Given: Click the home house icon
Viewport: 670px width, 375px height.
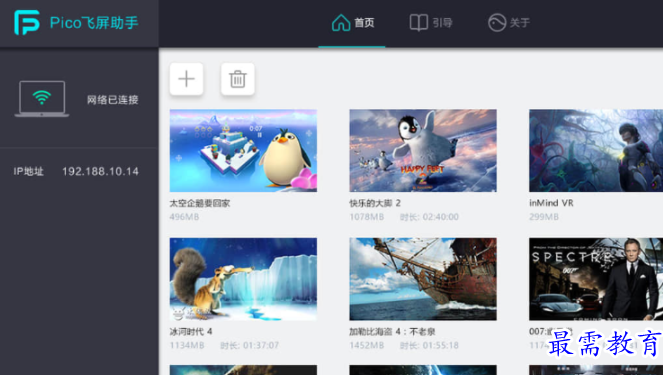Looking at the screenshot, I should (341, 23).
